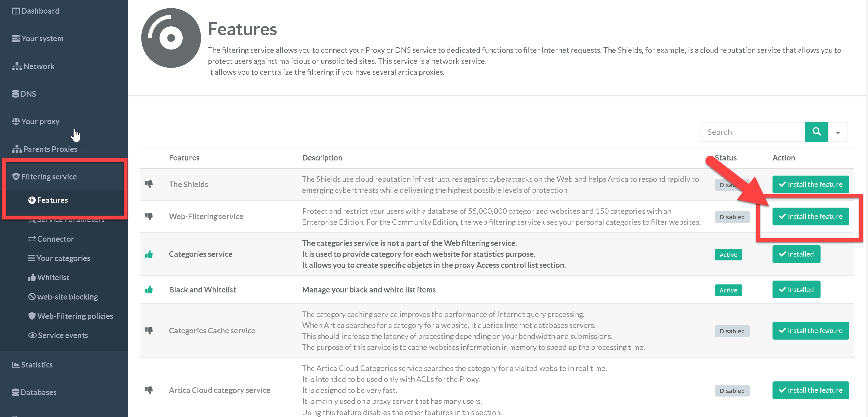This screenshot has width=868, height=417.
Task: Click the large Features disc icon
Action: (171, 38)
